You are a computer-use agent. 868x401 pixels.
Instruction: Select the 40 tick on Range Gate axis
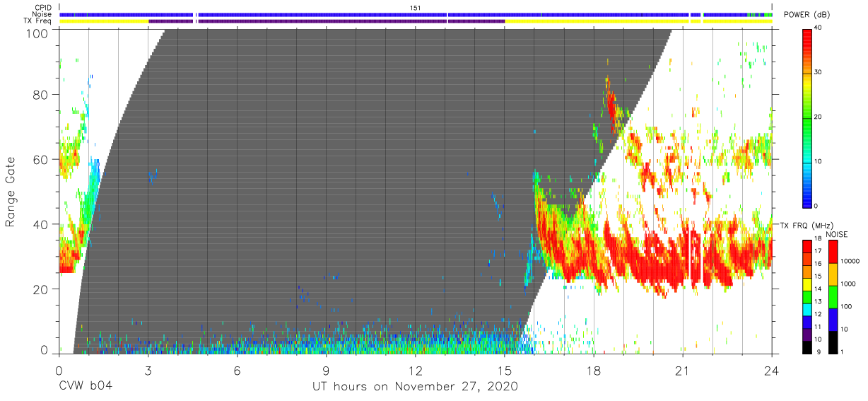pyautogui.click(x=40, y=224)
